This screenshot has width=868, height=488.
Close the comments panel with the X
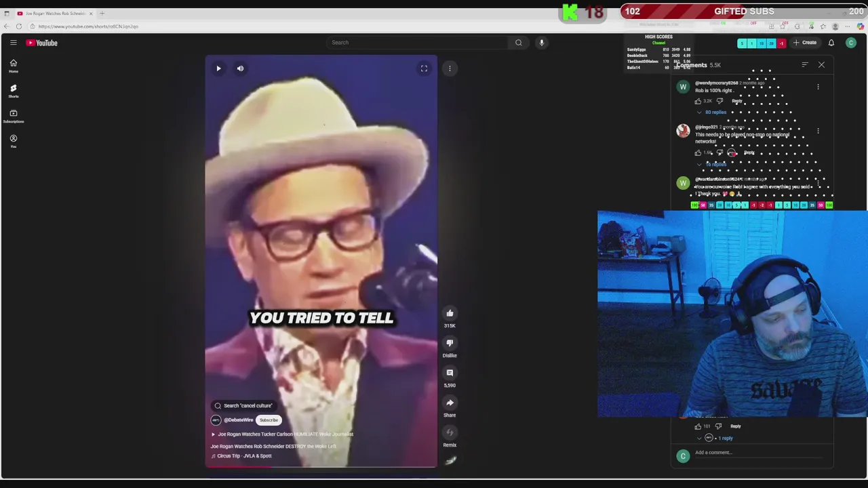coord(821,65)
